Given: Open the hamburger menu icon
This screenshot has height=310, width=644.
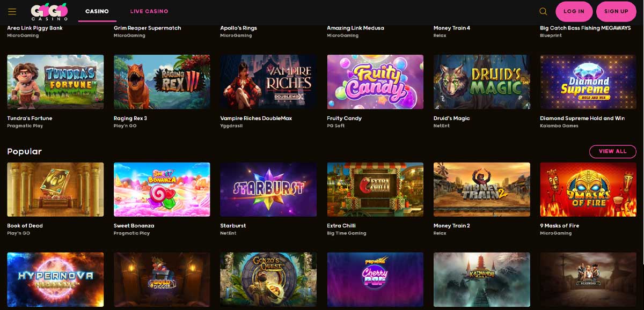Looking at the screenshot, I should point(12,11).
